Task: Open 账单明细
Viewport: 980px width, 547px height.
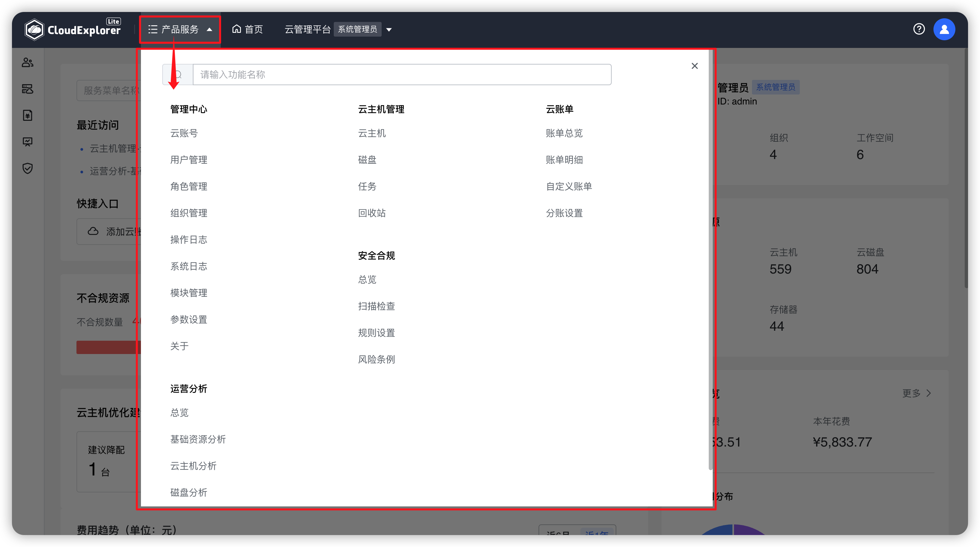Action: point(564,160)
